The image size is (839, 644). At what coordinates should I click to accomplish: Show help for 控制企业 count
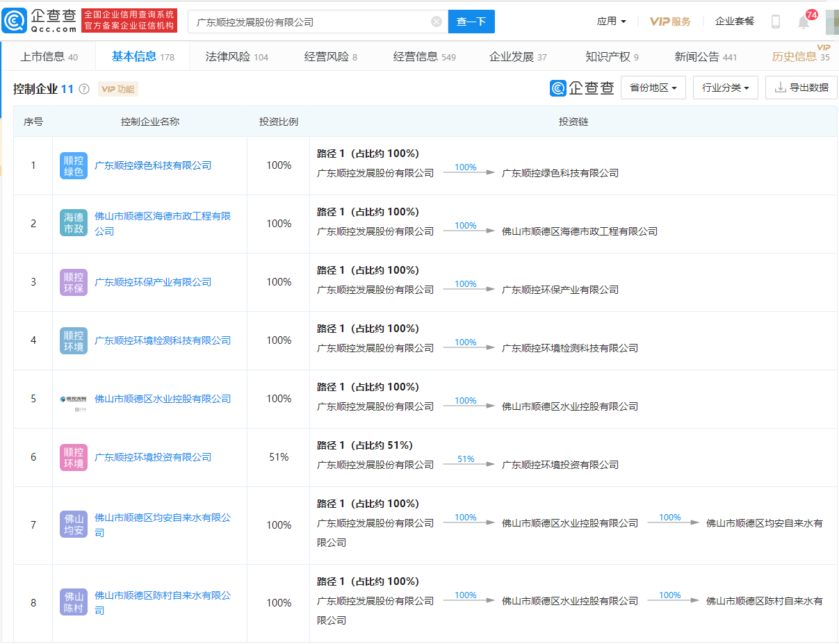[84, 89]
